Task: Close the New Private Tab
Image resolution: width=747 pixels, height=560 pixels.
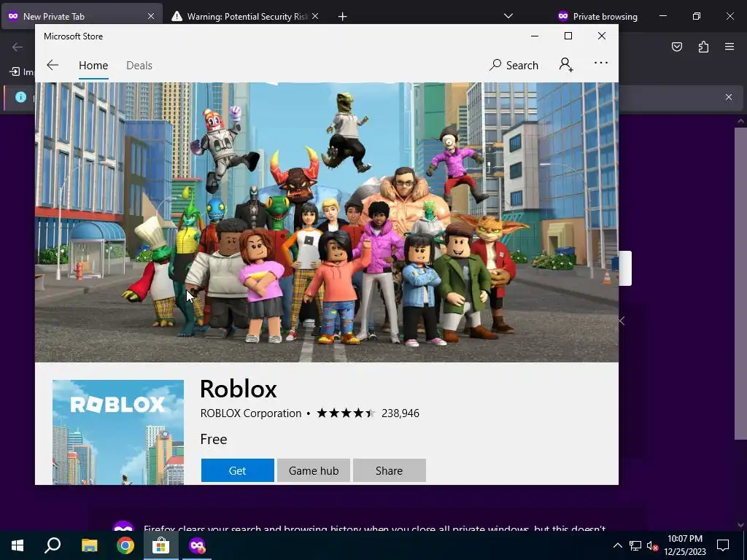Action: (150, 16)
